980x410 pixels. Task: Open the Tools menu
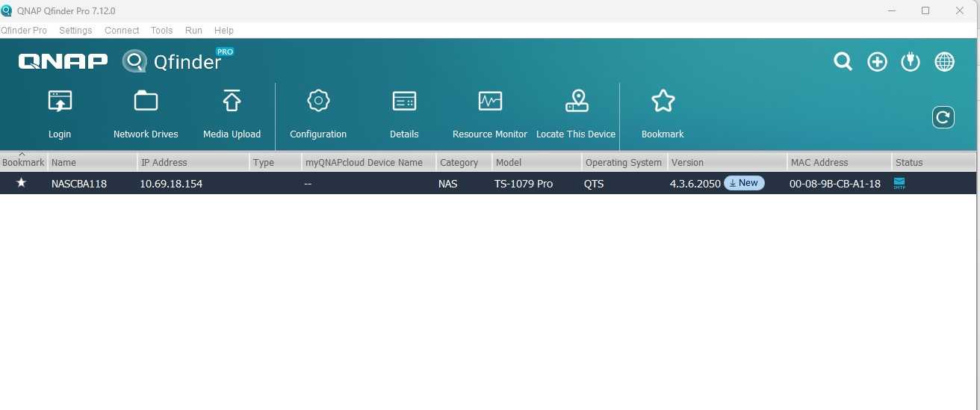[x=161, y=31]
